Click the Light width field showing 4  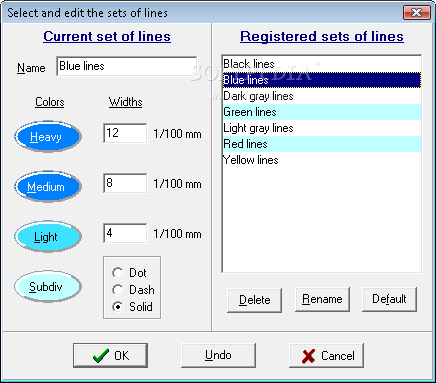click(125, 233)
